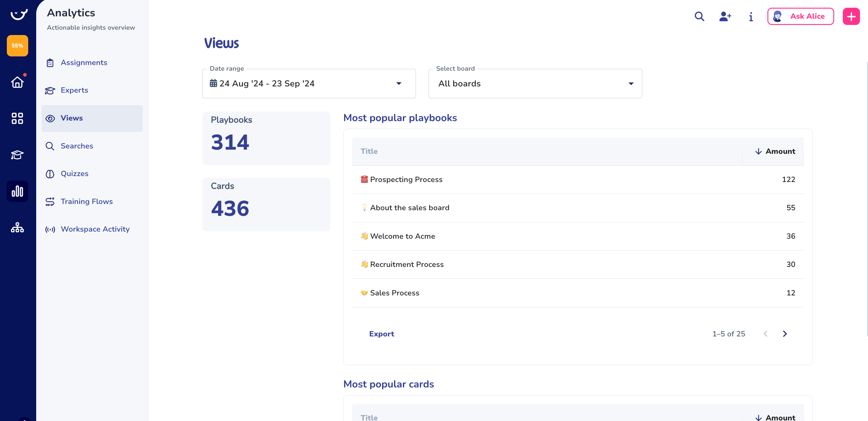Go to next page of playbooks table

(785, 334)
